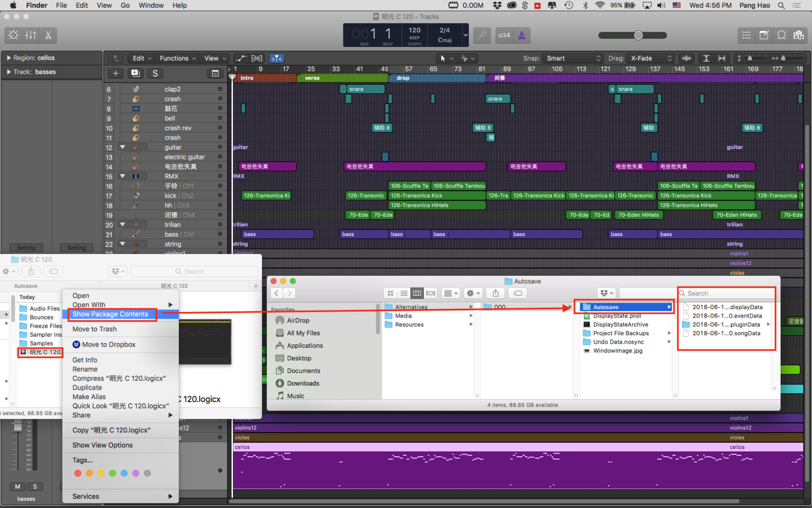Open the Loop Browser

(x=782, y=35)
